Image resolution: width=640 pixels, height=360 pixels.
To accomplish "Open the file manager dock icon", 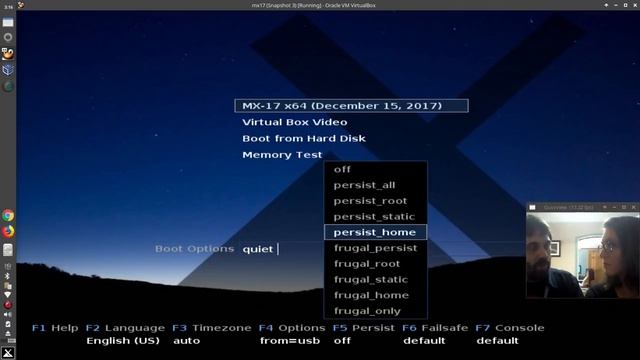I will [x=8, y=250].
